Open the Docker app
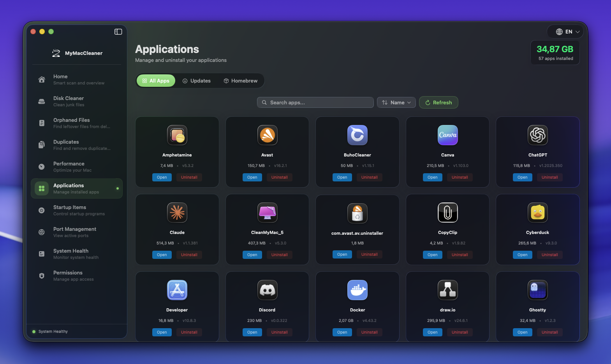The width and height of the screenshot is (611, 364). 342,332
